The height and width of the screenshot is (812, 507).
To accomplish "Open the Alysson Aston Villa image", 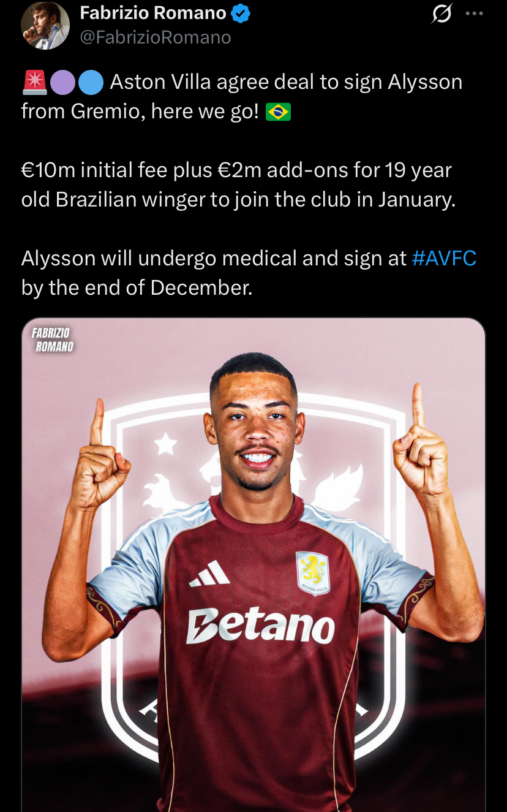I will click(x=254, y=564).
